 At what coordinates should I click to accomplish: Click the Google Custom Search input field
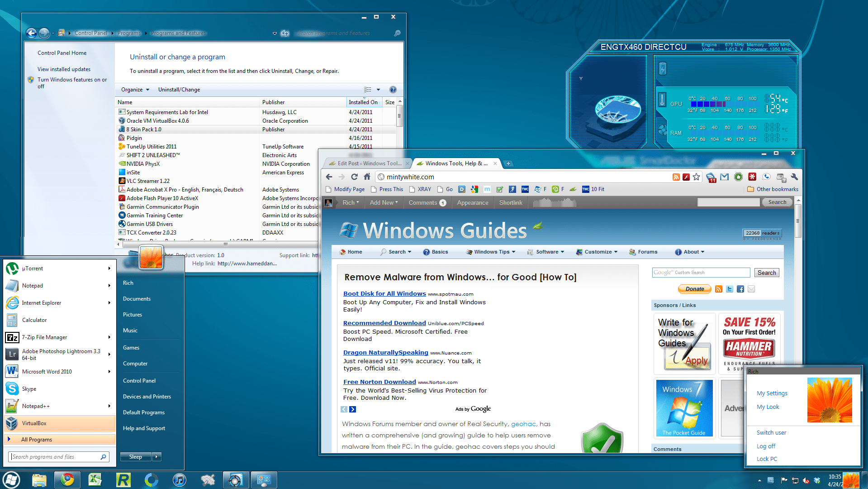[701, 273]
